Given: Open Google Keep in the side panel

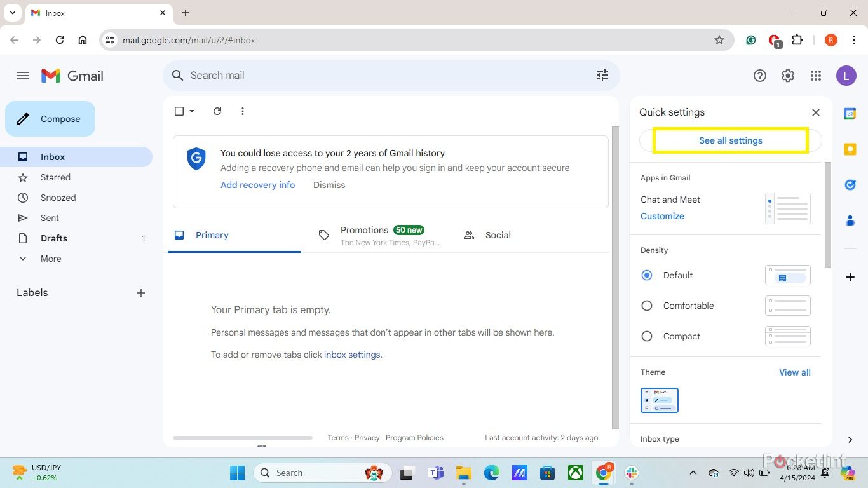Looking at the screenshot, I should coord(850,149).
